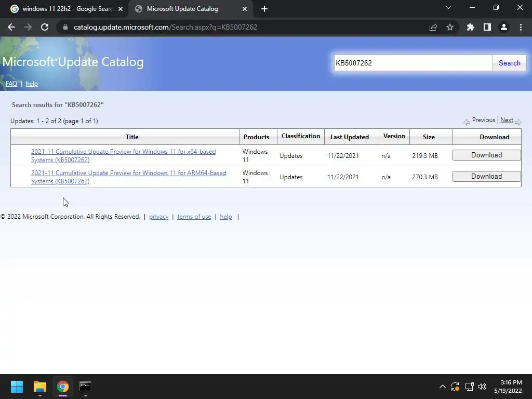Sort by the Last Updated column header
This screenshot has width=532, height=399.
point(350,137)
